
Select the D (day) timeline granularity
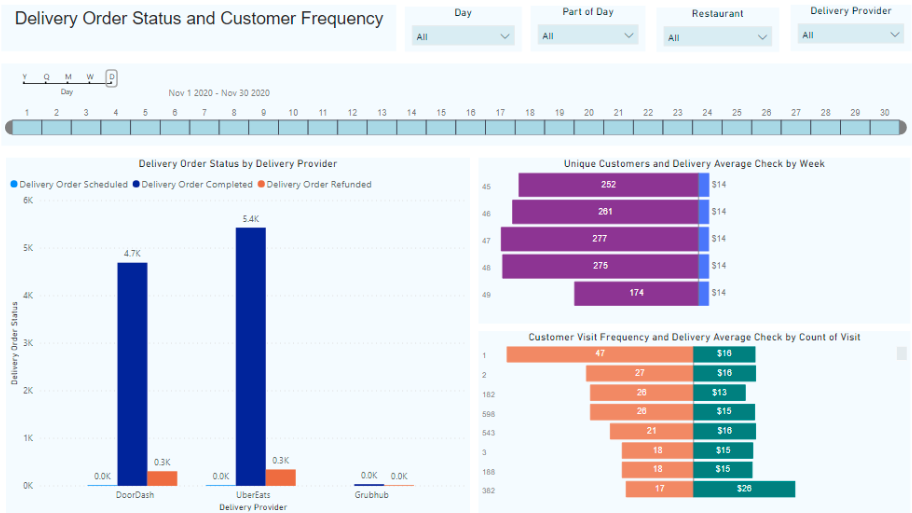pos(112,77)
